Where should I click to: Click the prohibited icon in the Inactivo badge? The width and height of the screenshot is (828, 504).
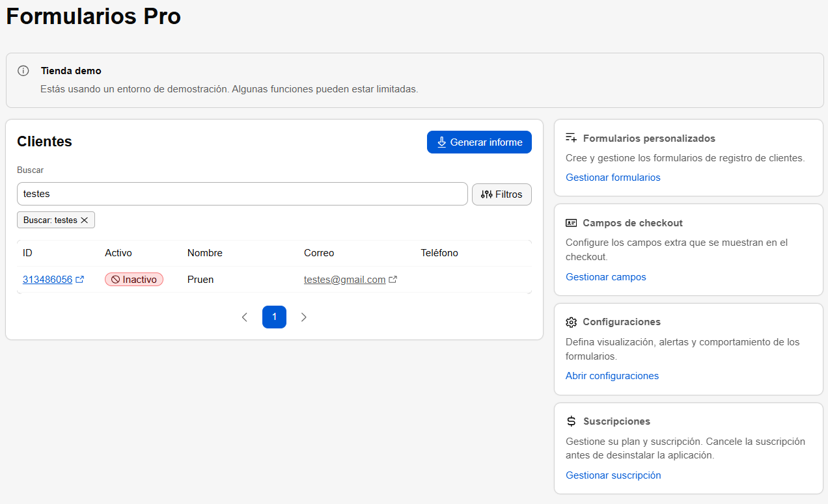click(115, 280)
